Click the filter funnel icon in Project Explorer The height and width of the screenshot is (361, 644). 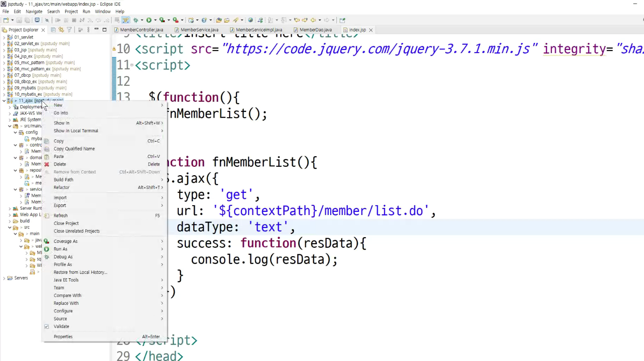coord(69,30)
